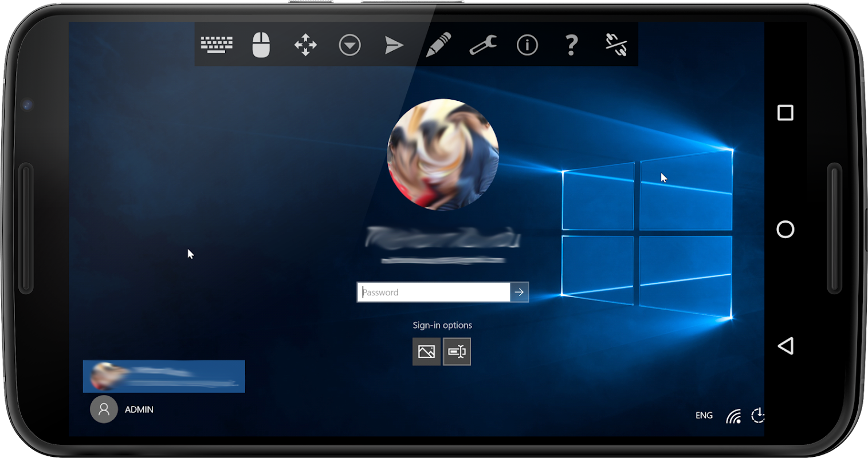This screenshot has width=868, height=458.
Task: Click the Sign-in options label
Action: point(442,325)
